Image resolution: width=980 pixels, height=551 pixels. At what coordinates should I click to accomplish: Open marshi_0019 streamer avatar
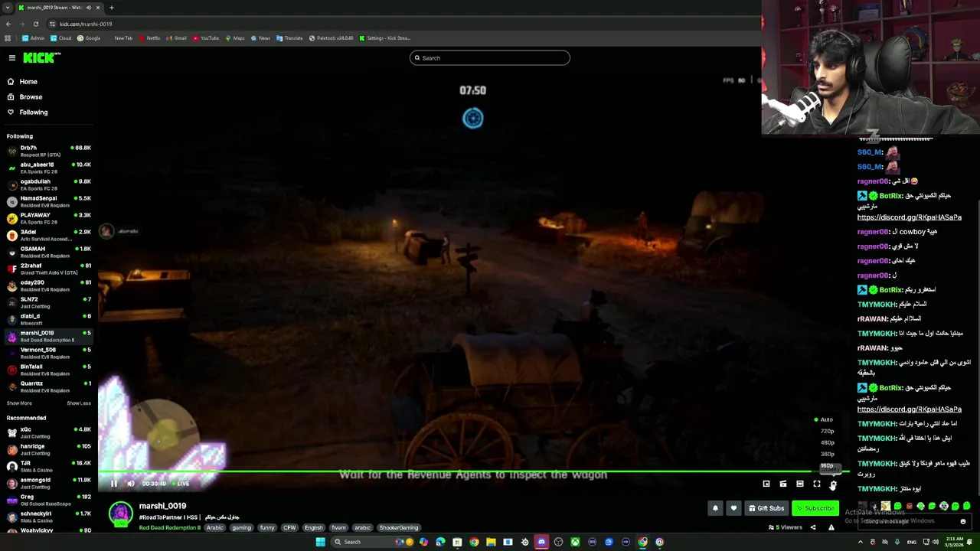[x=120, y=514]
